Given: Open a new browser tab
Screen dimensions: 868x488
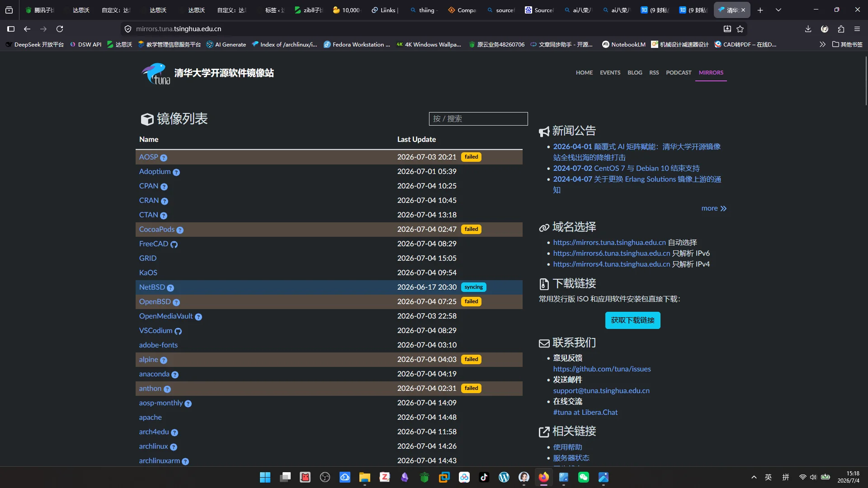Looking at the screenshot, I should 760,10.
